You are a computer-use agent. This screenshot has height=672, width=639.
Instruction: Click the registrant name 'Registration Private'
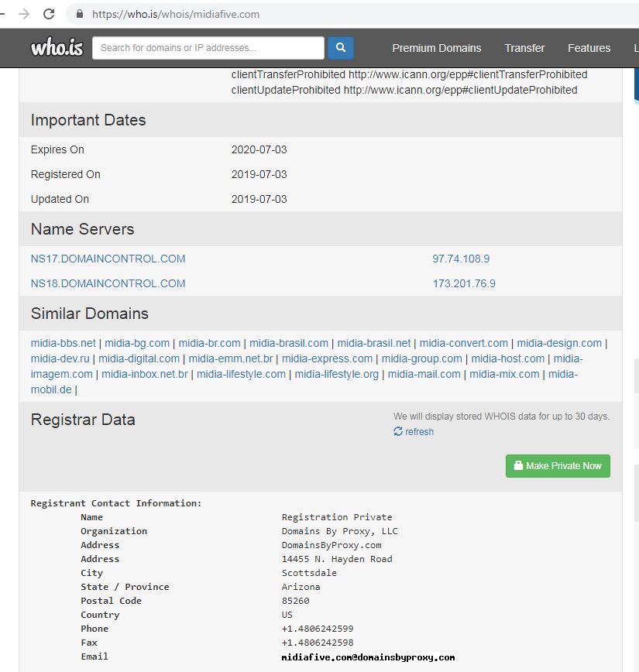click(337, 517)
